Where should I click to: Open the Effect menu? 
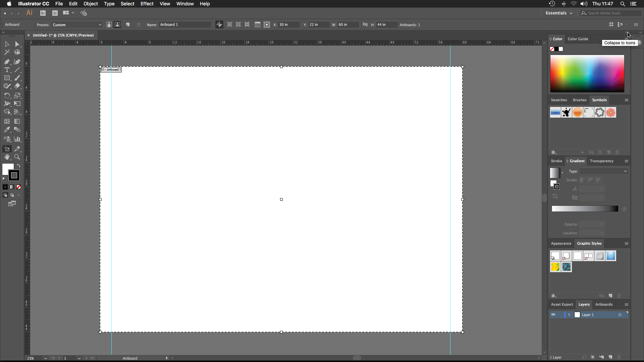coord(147,4)
